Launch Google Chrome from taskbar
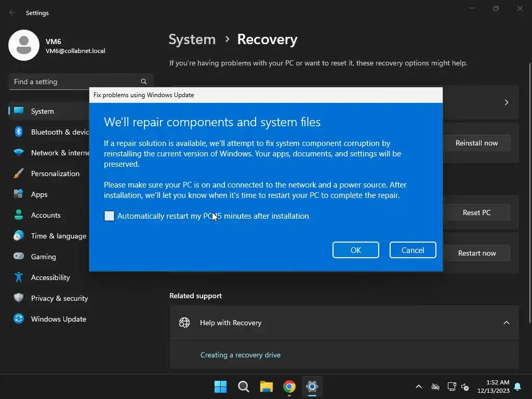Image resolution: width=532 pixels, height=399 pixels. 289,387
